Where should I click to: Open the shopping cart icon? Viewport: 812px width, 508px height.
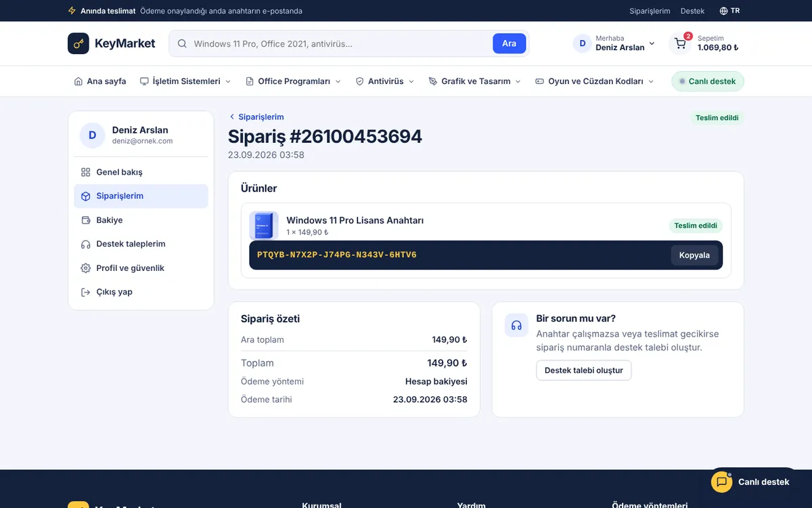pyautogui.click(x=680, y=43)
